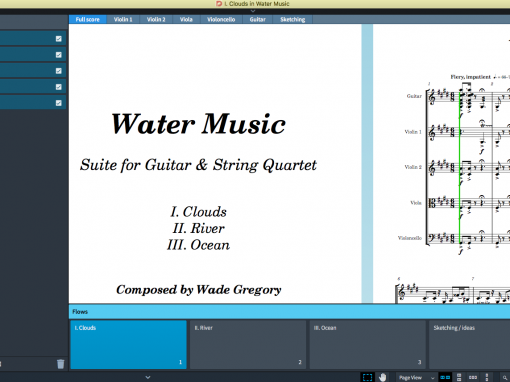Choose single pages horizontal arrangement
Screen dimensions: 510x382
coord(473,377)
